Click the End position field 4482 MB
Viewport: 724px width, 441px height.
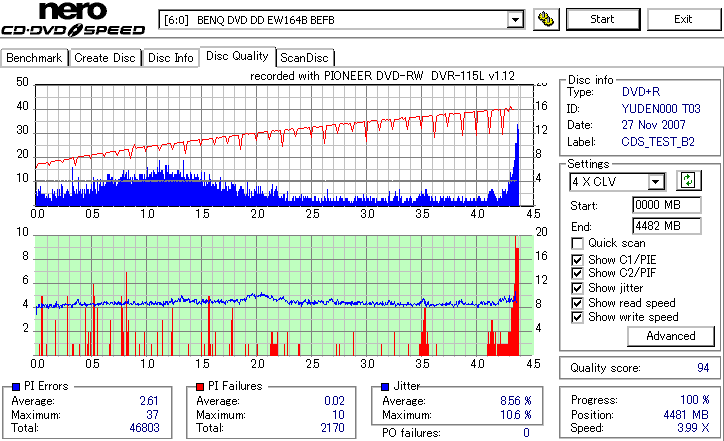(666, 226)
